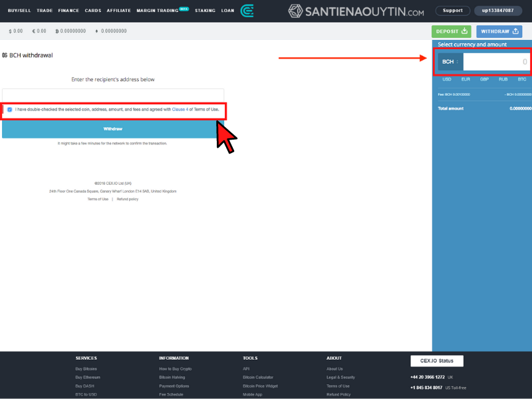The width and height of the screenshot is (532, 399).
Task: Click the Fee BCH 0.00100000 text
Action: click(x=454, y=94)
